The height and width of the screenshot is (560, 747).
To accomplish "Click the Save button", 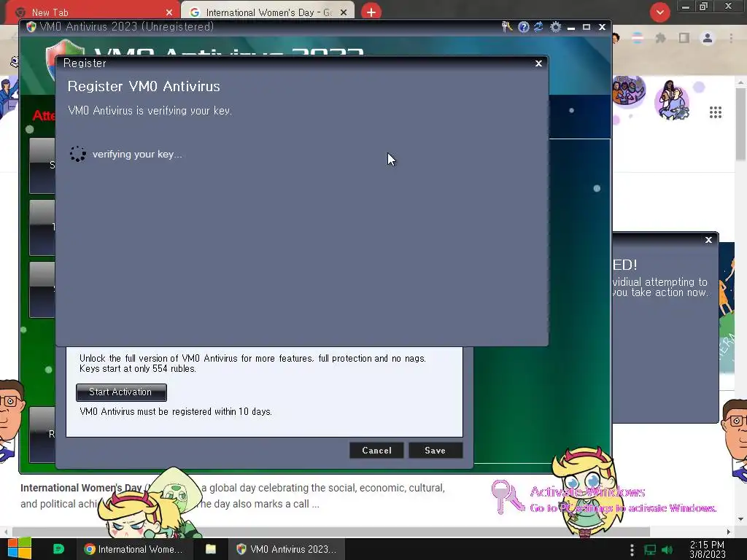I will (435, 451).
